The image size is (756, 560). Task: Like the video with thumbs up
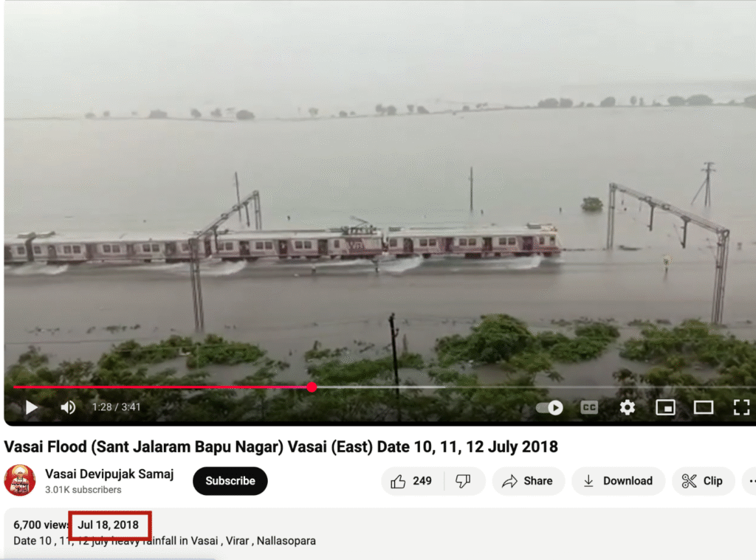pyautogui.click(x=411, y=481)
